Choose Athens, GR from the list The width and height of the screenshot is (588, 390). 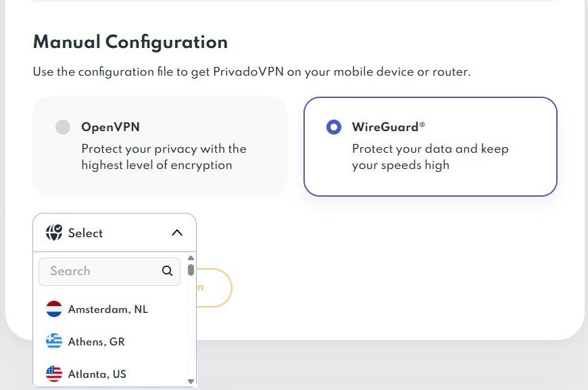[97, 341]
